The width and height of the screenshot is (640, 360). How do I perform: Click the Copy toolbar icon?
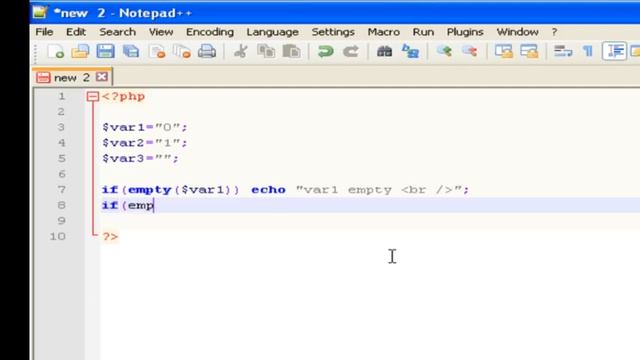(x=266, y=51)
